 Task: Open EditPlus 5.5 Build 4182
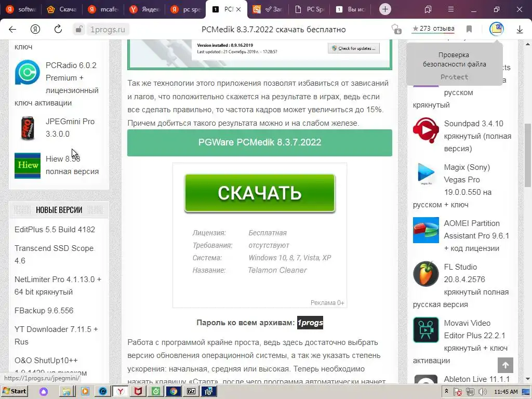coord(55,229)
